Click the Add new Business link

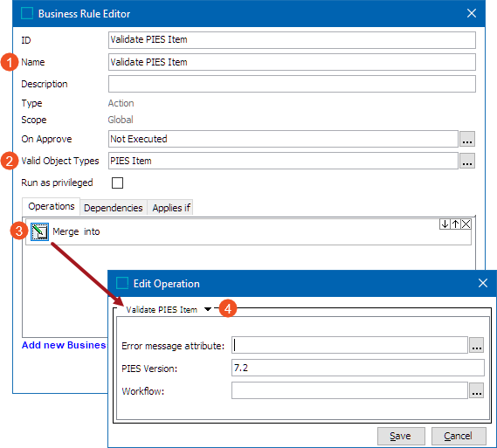click(65, 345)
